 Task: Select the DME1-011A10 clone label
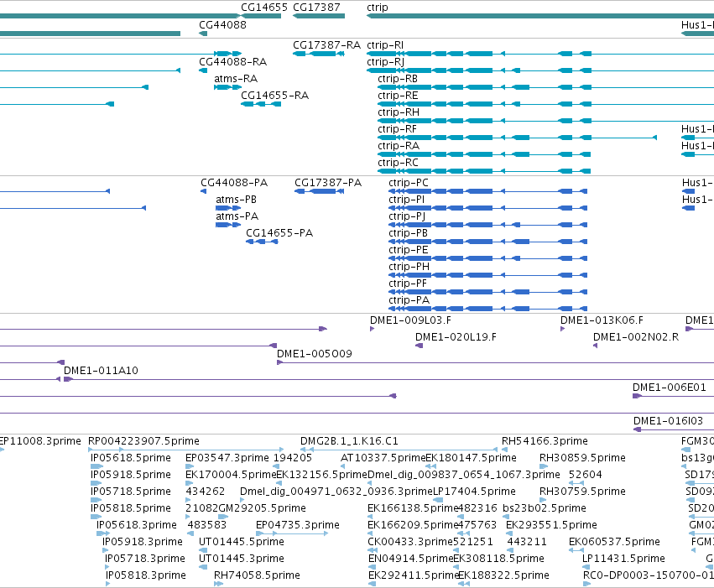point(101,371)
